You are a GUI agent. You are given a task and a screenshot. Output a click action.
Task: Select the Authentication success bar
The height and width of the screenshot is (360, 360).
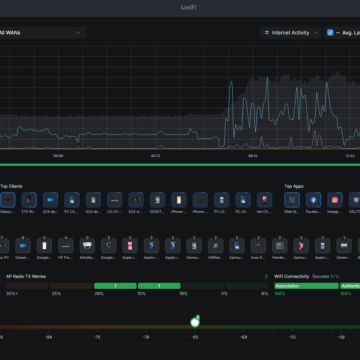coord(350,286)
